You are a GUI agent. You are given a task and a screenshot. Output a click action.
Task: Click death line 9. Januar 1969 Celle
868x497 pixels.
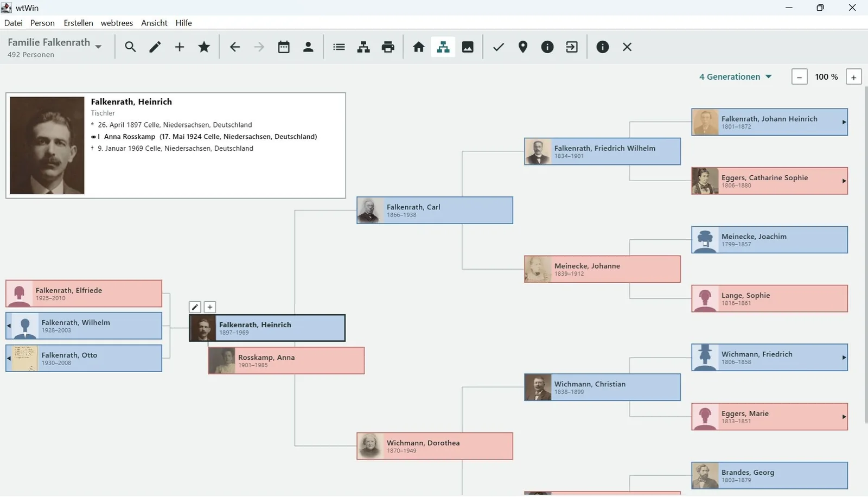tap(172, 149)
